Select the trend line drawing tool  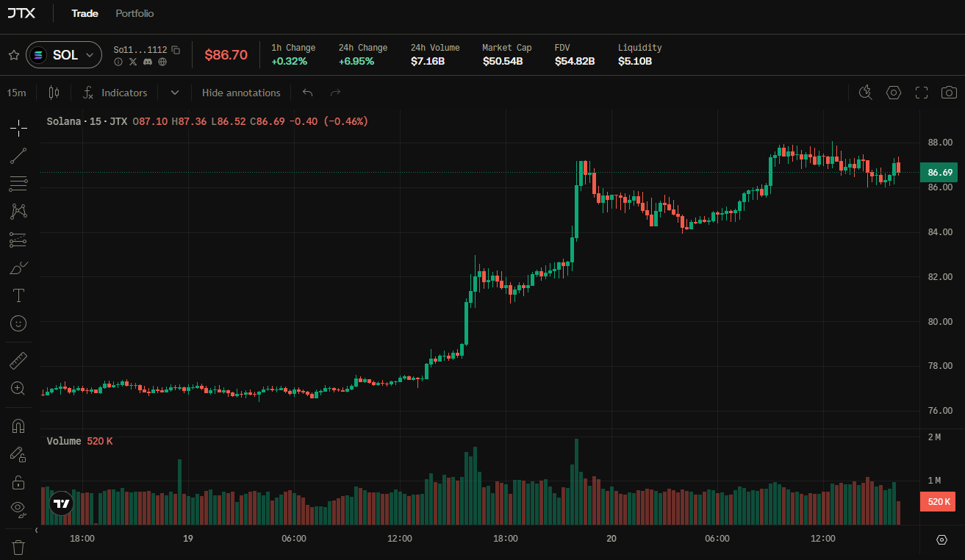[x=19, y=156]
